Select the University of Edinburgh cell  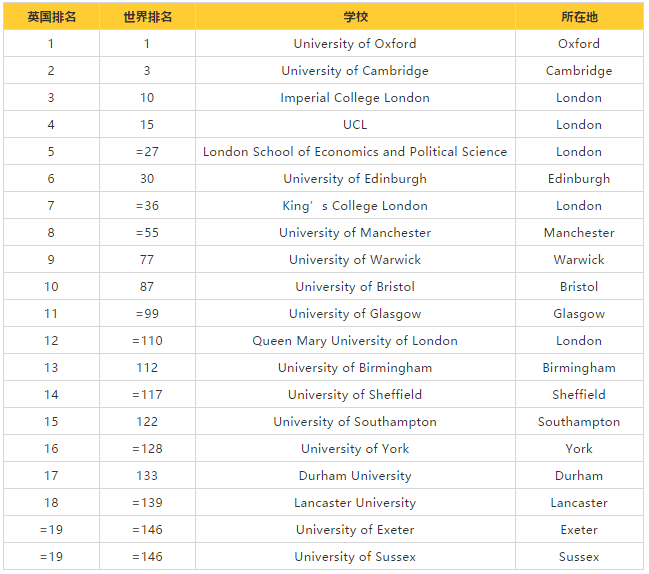tap(355, 178)
